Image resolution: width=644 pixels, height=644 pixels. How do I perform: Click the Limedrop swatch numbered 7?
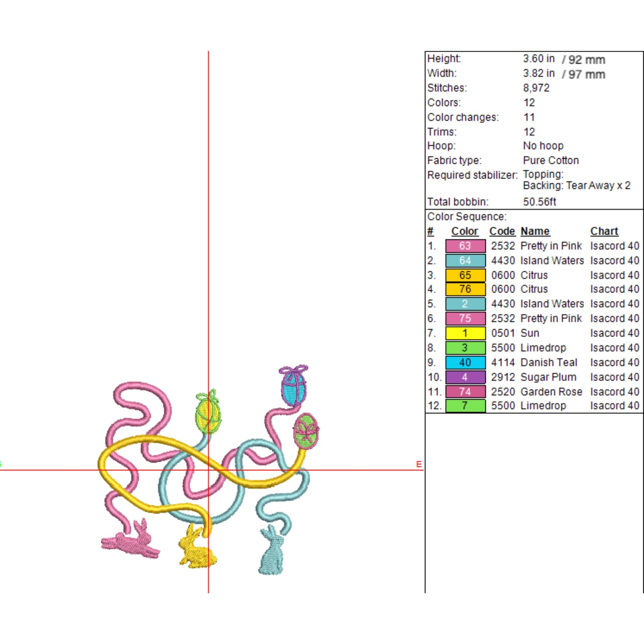[465, 406]
